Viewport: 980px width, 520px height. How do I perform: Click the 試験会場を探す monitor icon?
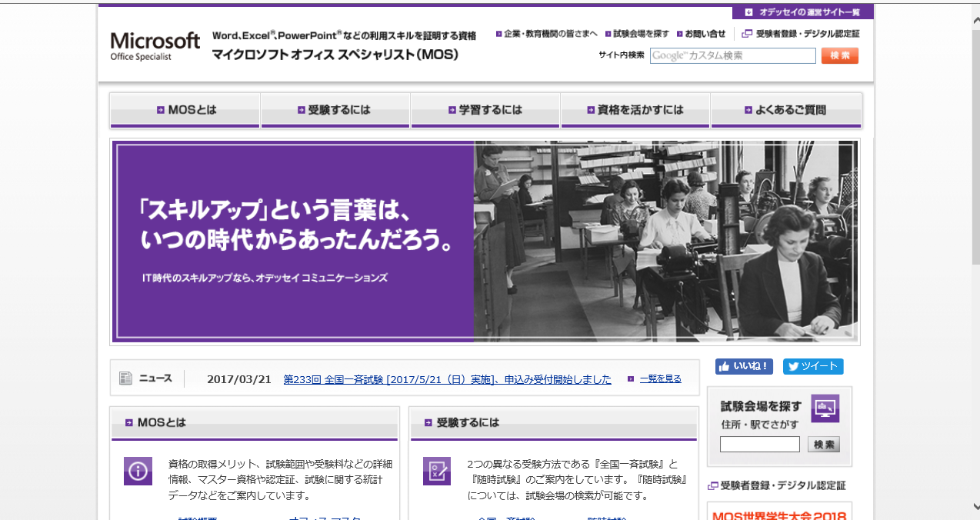(825, 408)
